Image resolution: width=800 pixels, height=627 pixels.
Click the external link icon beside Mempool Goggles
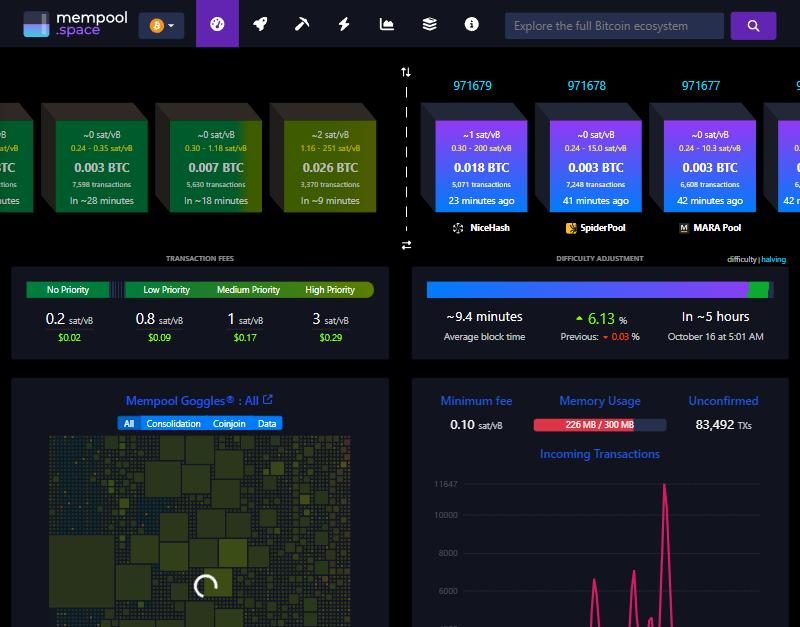coord(268,400)
